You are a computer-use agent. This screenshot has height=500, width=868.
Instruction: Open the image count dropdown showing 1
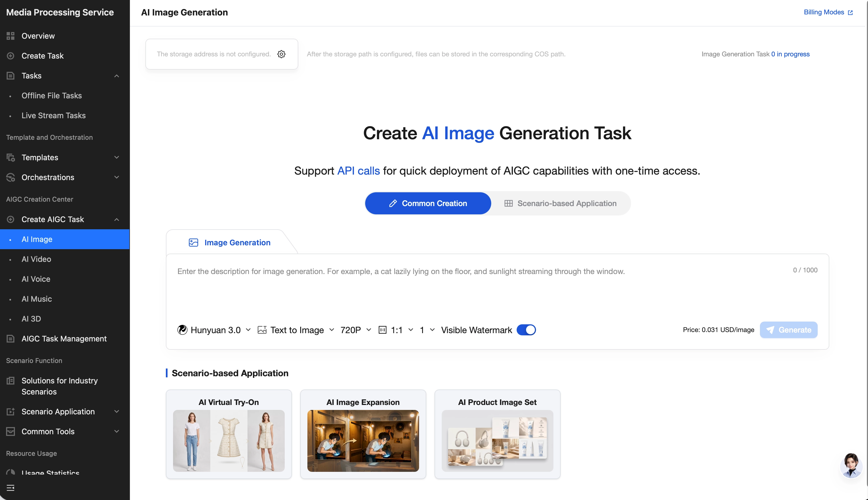pyautogui.click(x=427, y=330)
